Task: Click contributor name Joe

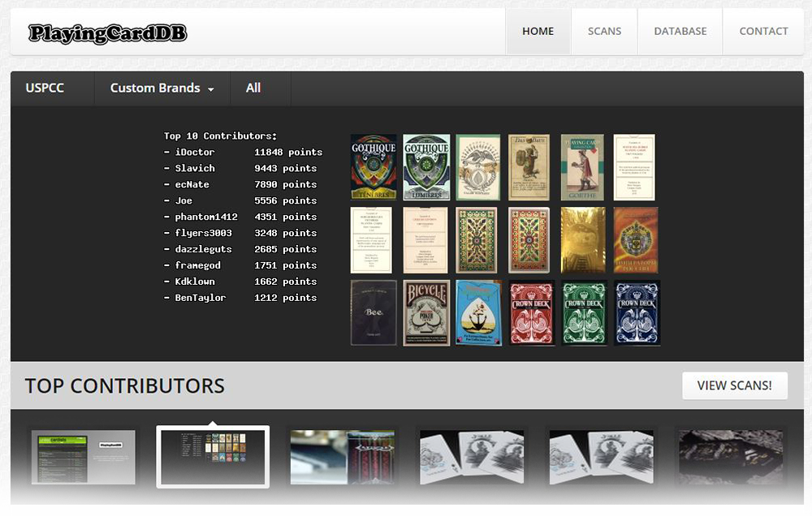Action: click(184, 200)
